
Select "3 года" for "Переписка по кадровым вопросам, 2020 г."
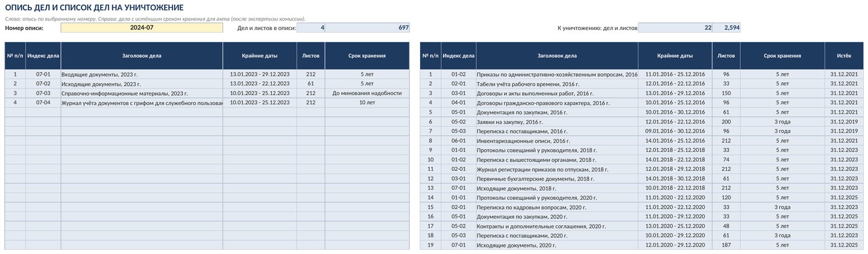tap(782, 207)
